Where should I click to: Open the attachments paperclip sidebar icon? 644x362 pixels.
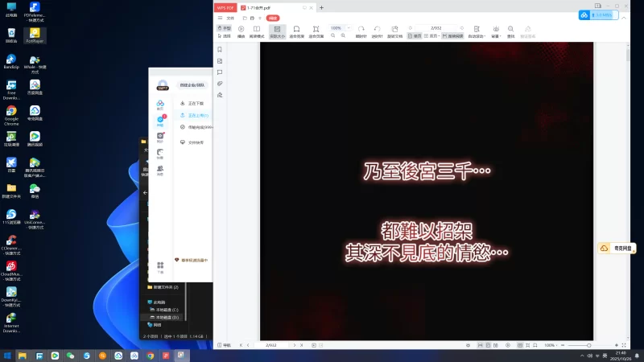(x=220, y=84)
